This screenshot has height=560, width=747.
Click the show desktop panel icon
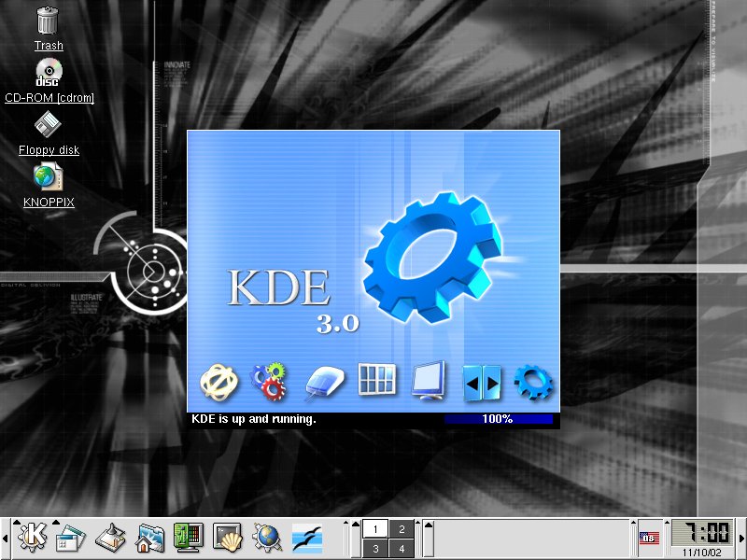[x=110, y=539]
